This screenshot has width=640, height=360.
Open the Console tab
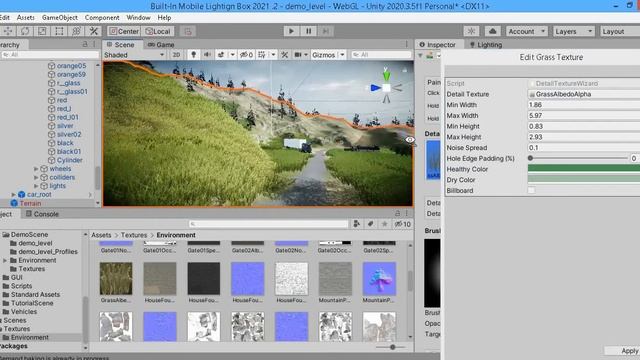coord(42,214)
